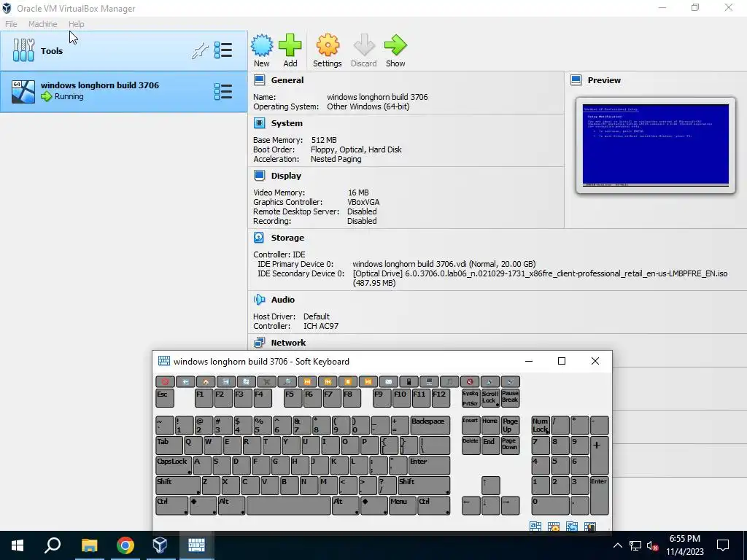Click the System section header
Image resolution: width=747 pixels, height=560 pixels.
click(287, 122)
